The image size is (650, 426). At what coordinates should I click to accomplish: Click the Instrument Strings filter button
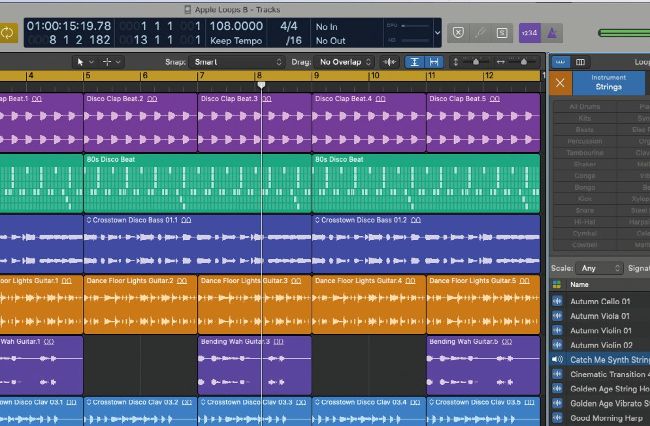point(609,83)
